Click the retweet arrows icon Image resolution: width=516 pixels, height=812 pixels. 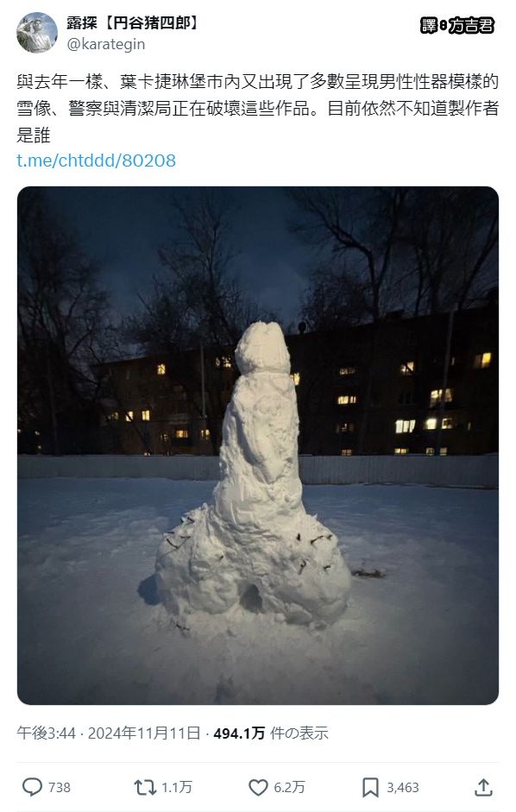[145, 788]
